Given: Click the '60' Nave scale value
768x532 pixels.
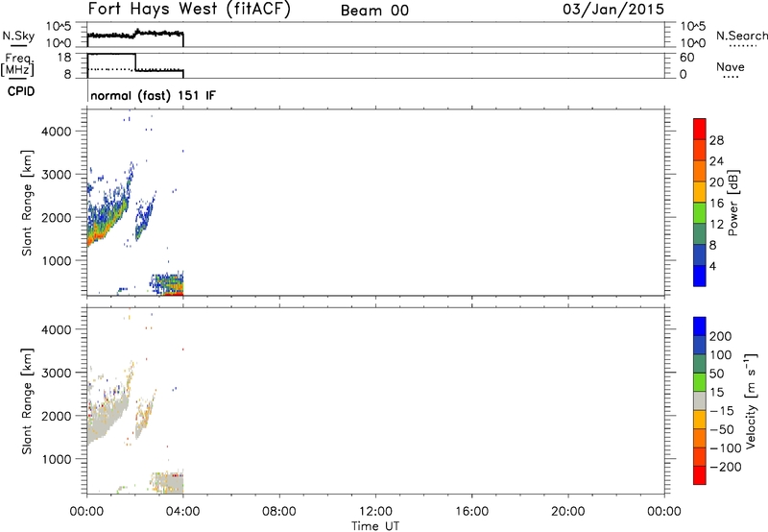Looking at the screenshot, I should (687, 58).
